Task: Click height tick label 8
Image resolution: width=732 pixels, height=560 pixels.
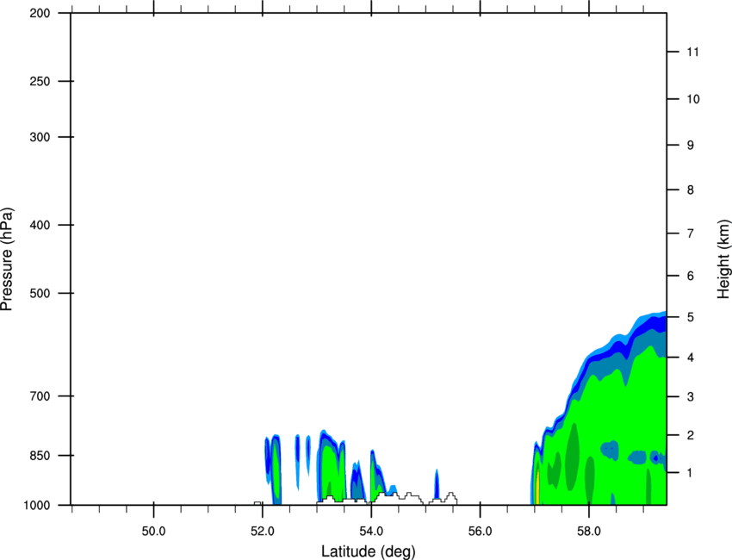Action: tap(691, 190)
